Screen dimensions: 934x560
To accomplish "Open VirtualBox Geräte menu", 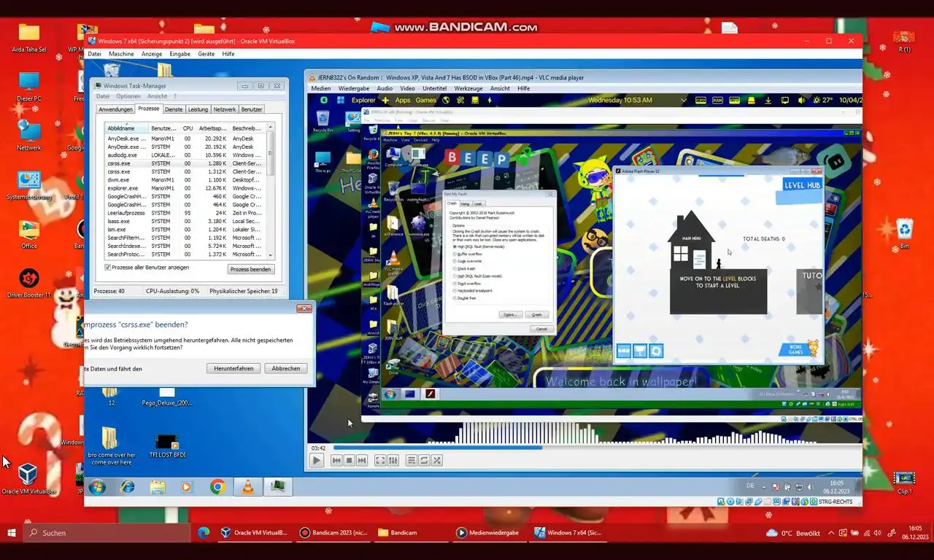I will tap(206, 54).
